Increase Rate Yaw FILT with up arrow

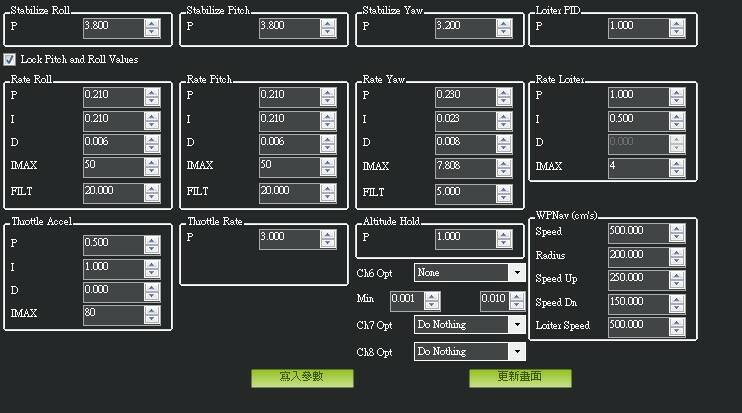pos(504,185)
